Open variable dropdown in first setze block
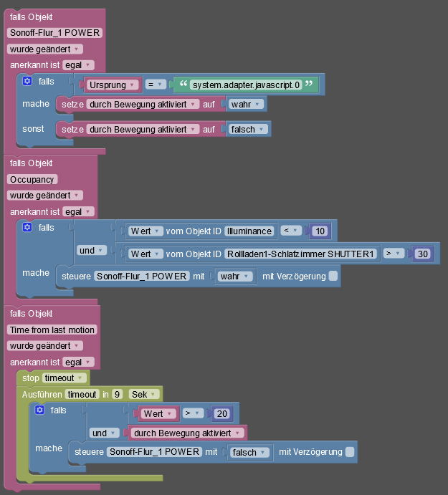Screen dimensions: 448x495 pyautogui.click(x=143, y=104)
